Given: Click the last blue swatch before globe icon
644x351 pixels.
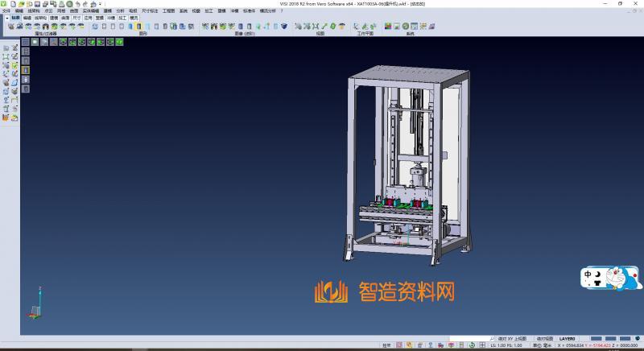Looking at the screenshot, I should click(625, 339).
